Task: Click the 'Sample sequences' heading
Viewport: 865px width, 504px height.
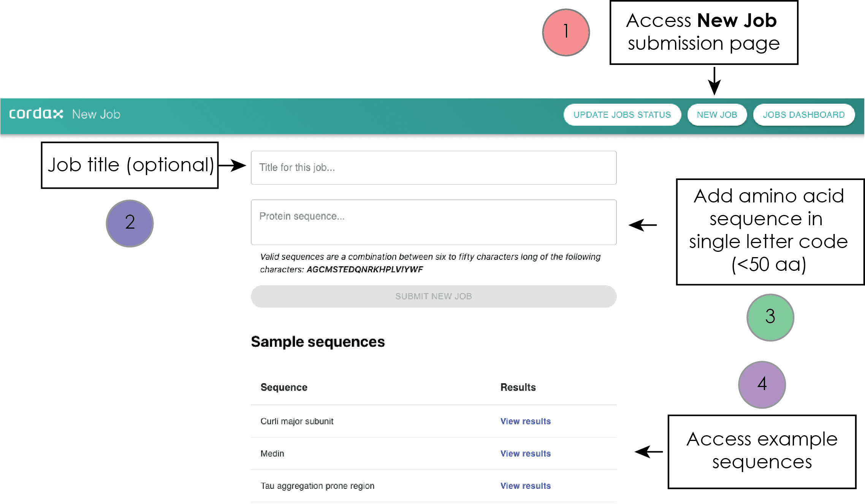Action: click(x=318, y=341)
